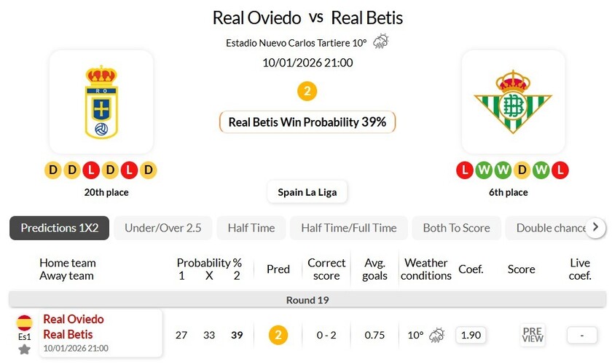Select the Predictions 1X2 tab

coord(60,228)
